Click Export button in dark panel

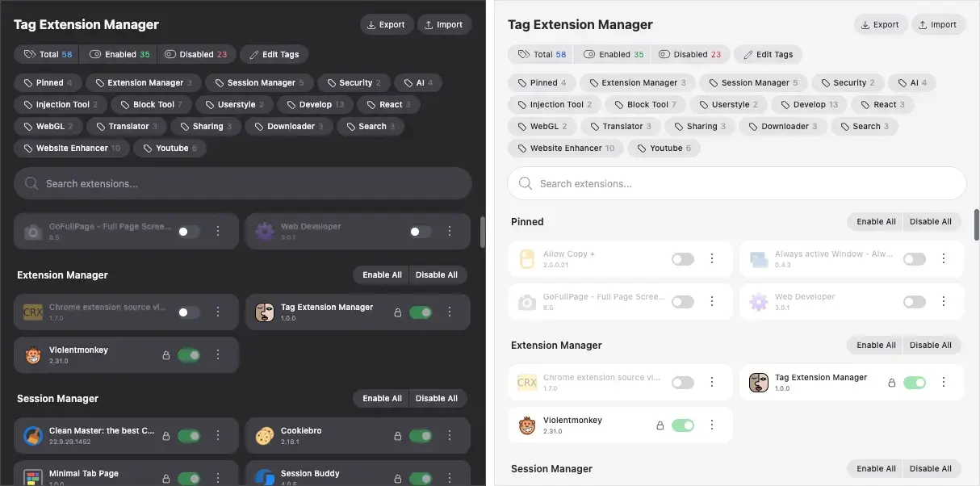point(387,24)
